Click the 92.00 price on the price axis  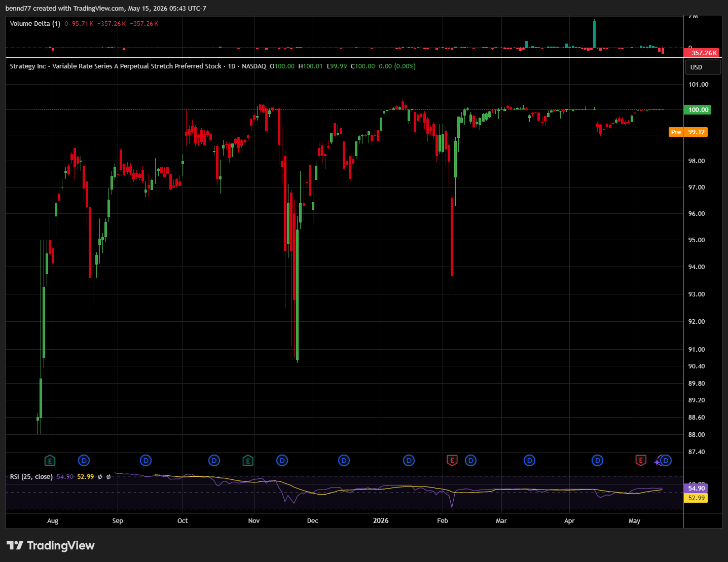pyautogui.click(x=697, y=322)
